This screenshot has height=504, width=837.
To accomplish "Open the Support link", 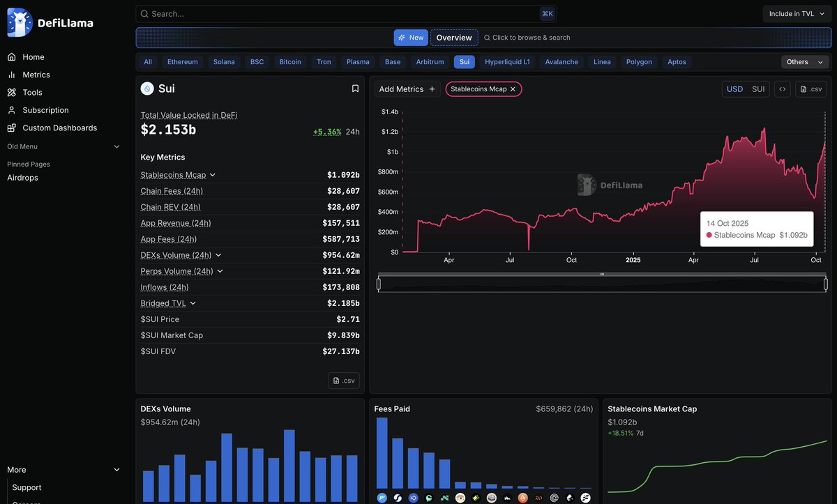I will coord(27,487).
